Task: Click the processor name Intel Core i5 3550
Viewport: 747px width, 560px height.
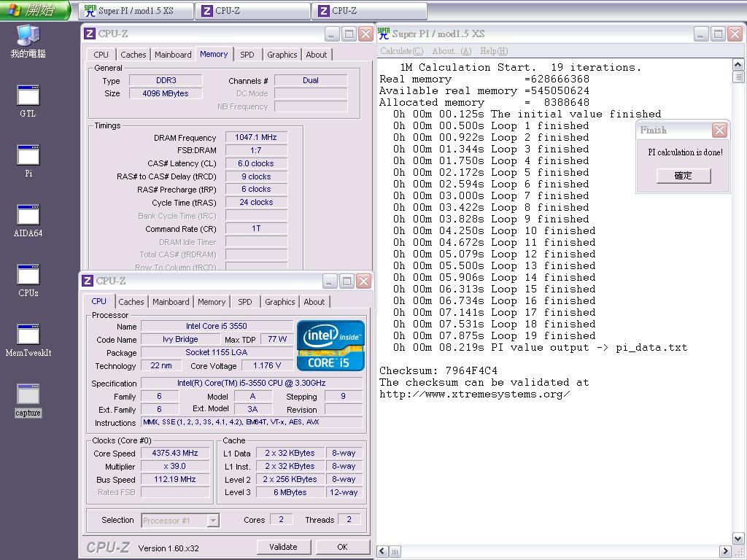Action: point(217,326)
